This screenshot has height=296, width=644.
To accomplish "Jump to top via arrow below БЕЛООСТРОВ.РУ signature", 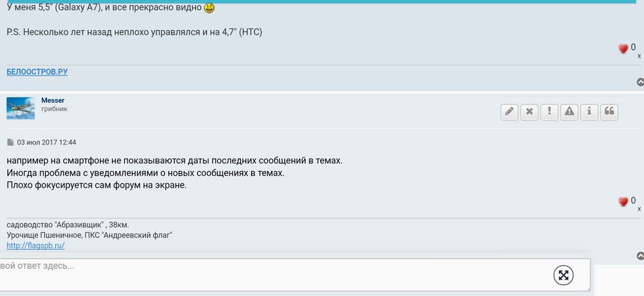I will [x=640, y=82].
